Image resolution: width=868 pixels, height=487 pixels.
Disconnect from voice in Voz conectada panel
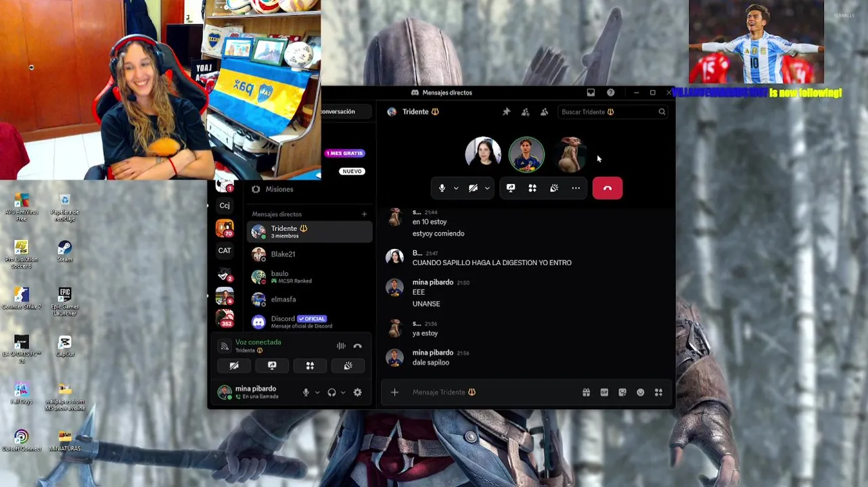coord(357,346)
